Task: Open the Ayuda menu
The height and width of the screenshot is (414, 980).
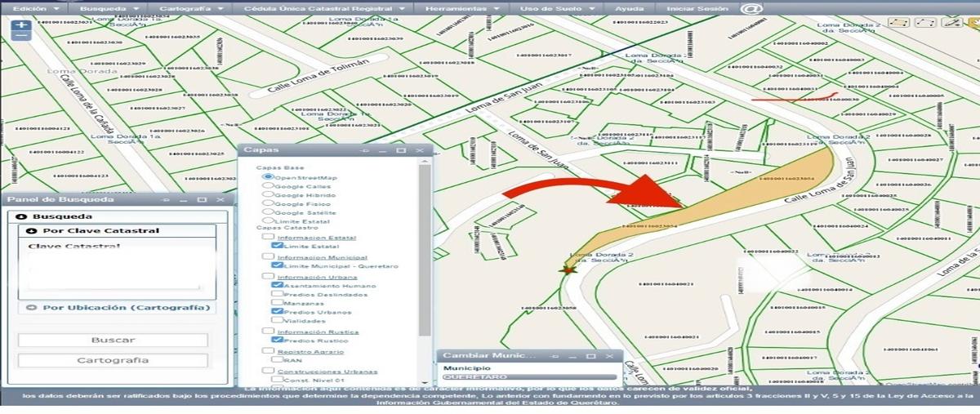Action: pos(629,7)
